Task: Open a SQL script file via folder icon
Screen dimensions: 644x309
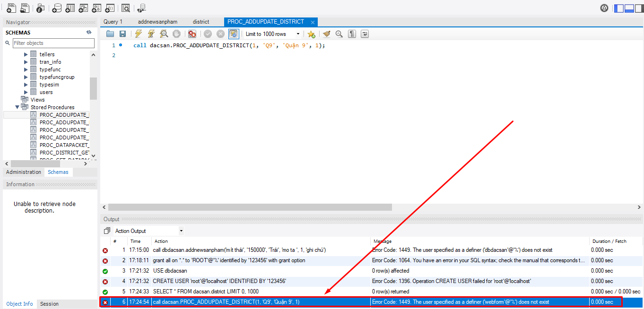Action: [110, 34]
